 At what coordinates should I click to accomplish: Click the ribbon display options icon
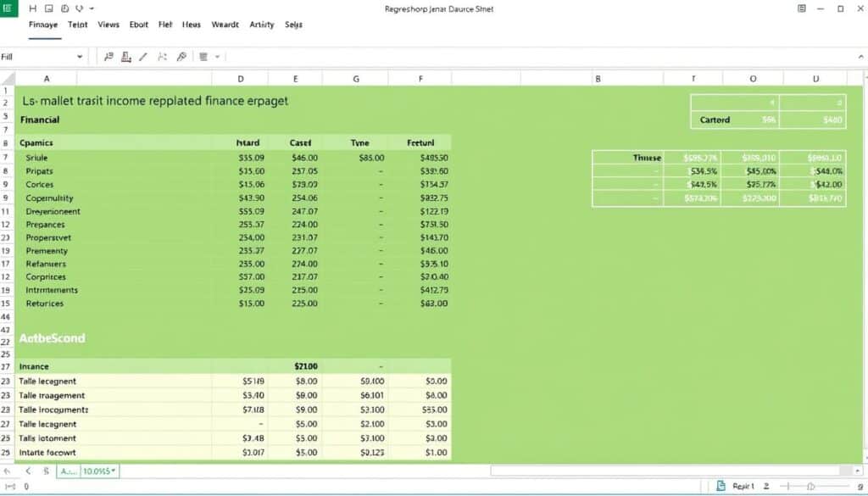point(801,8)
